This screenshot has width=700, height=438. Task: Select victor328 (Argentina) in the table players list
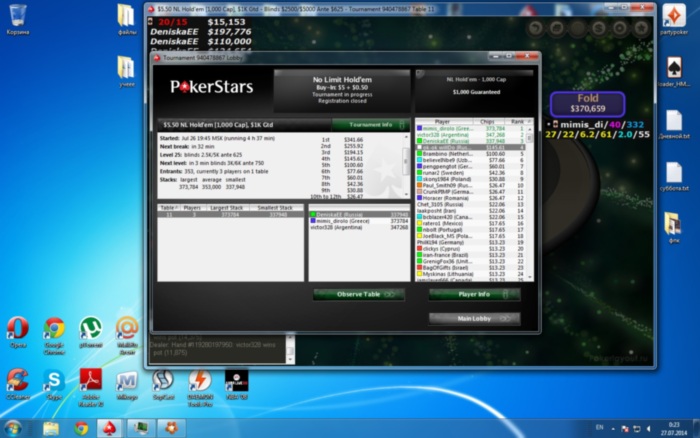[359, 227]
